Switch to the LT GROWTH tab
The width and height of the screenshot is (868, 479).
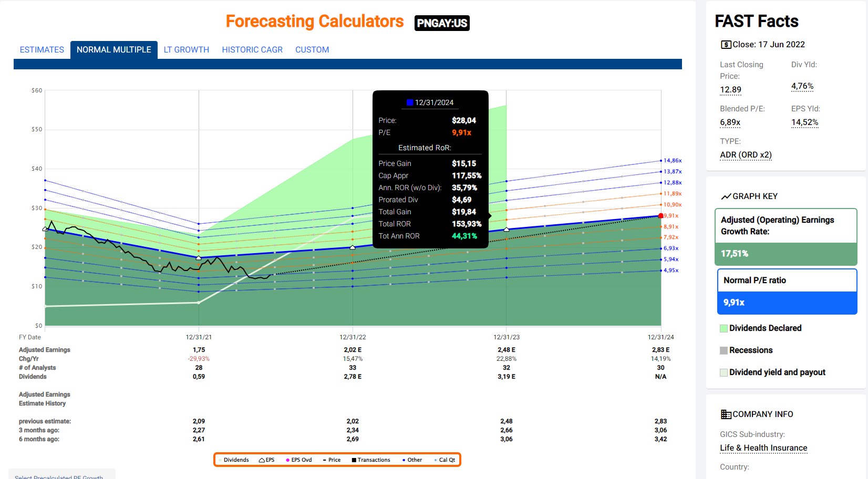186,50
